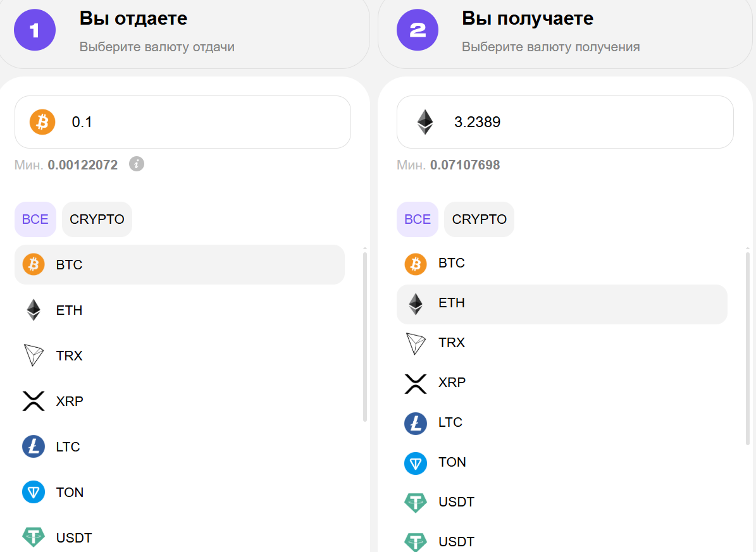Click the ETH diamond icon in the give list
The image size is (756, 552).
[34, 310]
